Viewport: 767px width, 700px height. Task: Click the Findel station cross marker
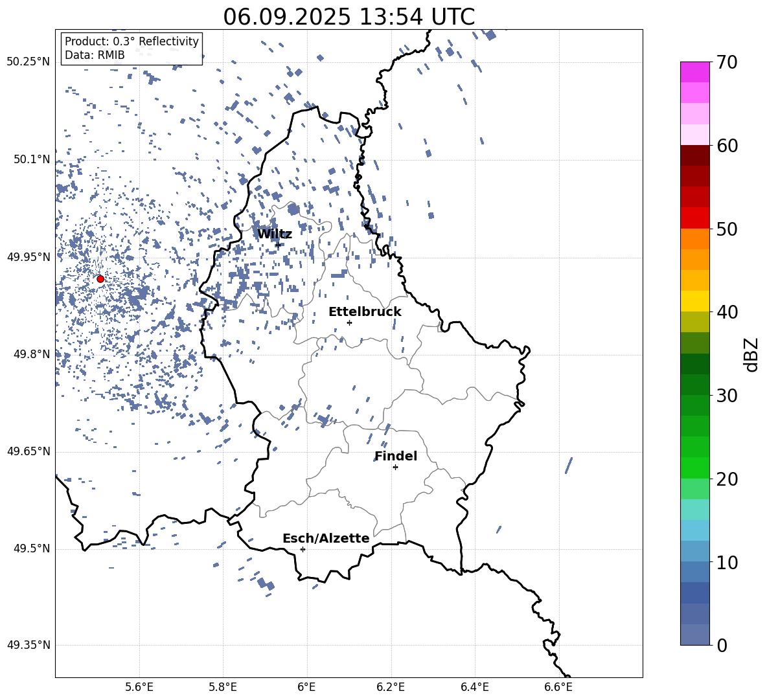point(395,468)
